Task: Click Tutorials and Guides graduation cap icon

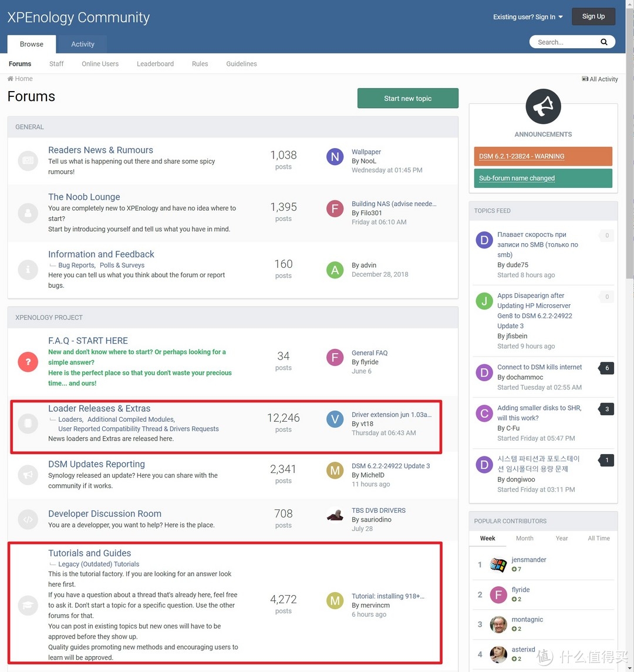Action: point(28,605)
